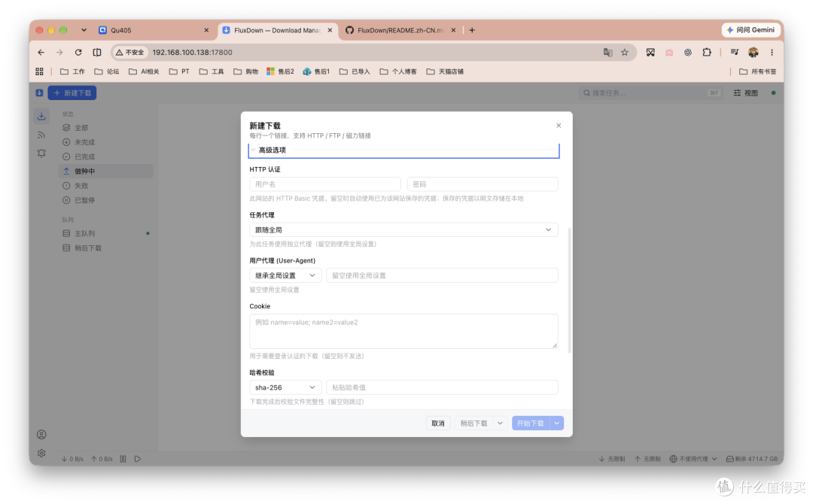The width and height of the screenshot is (813, 504).
Task: Open the settings gear icon at sidebar bottom
Action: pos(41,454)
